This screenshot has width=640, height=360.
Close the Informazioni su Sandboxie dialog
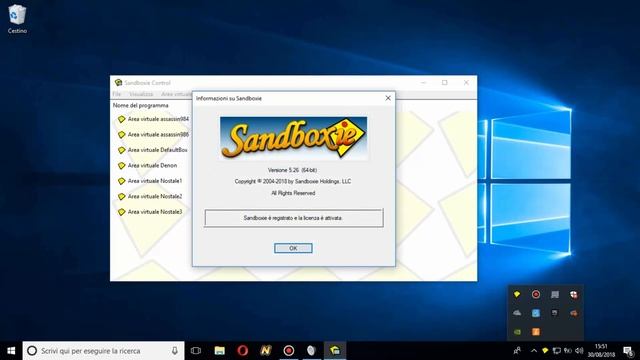388,98
